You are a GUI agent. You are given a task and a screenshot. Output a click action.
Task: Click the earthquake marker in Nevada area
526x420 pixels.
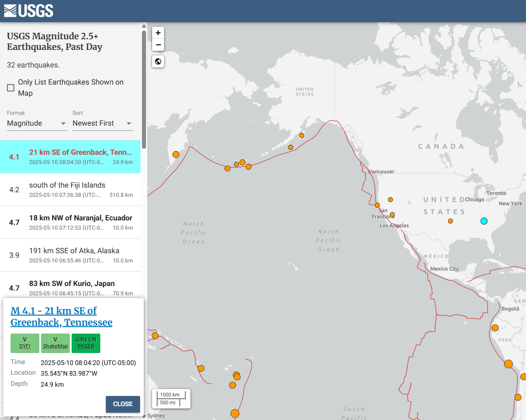391,200
